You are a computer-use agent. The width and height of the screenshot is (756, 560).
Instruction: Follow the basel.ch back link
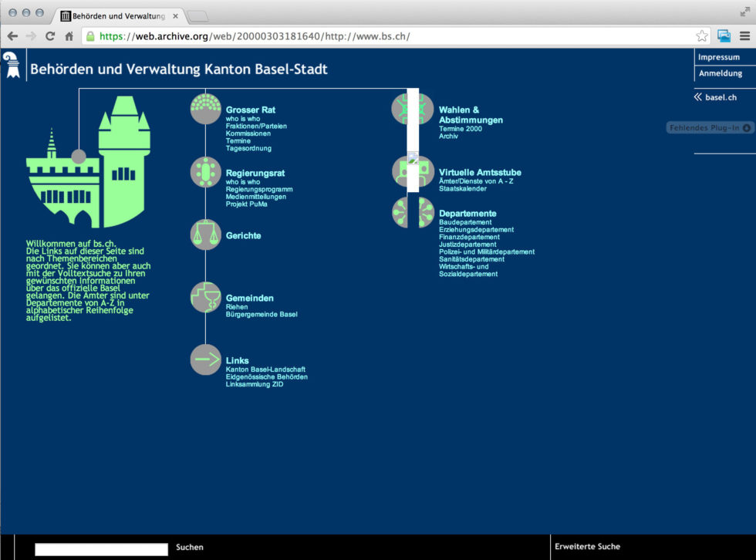click(715, 97)
